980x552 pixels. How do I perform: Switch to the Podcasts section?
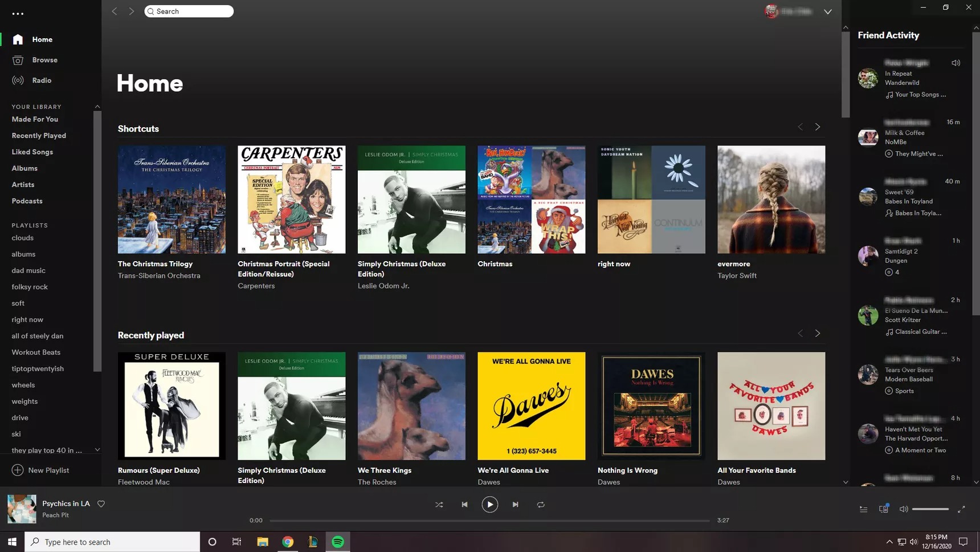[x=26, y=201]
